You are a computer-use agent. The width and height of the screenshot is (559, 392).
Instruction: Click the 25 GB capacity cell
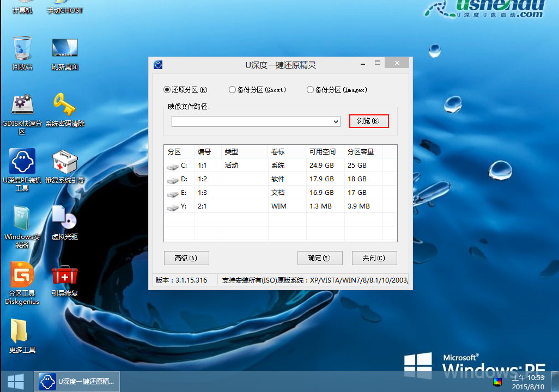357,166
